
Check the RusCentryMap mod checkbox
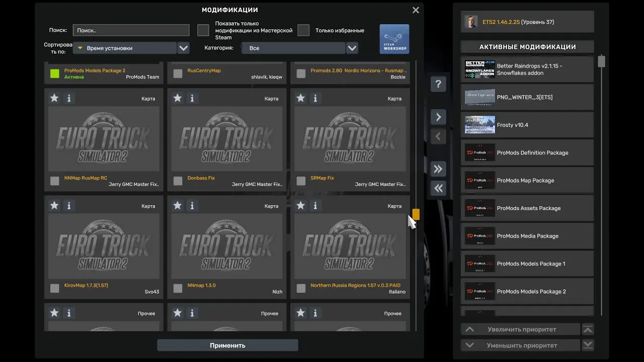178,74
